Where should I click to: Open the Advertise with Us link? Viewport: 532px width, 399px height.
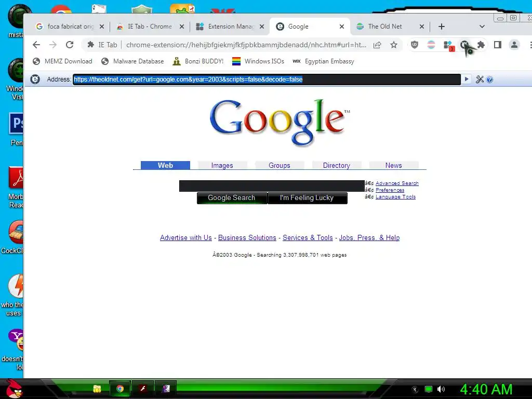click(x=186, y=238)
